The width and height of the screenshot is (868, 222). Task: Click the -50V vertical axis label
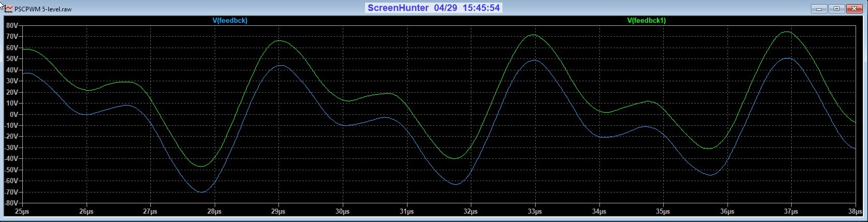[11, 170]
